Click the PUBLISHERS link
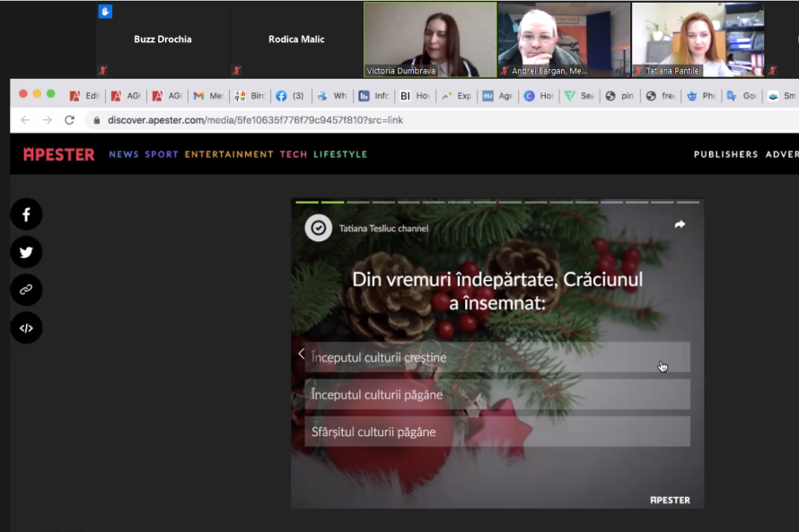This screenshot has height=532, width=799. [x=725, y=154]
